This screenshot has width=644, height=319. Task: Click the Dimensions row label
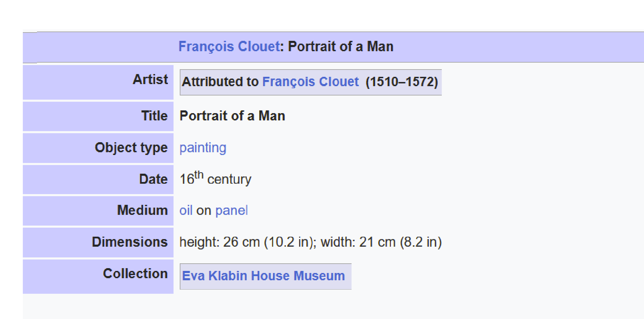point(130,242)
